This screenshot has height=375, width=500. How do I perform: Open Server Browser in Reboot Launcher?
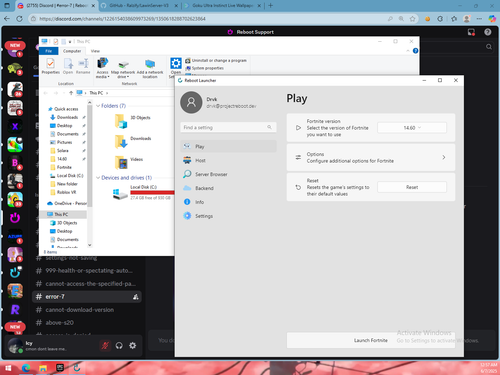228,174
